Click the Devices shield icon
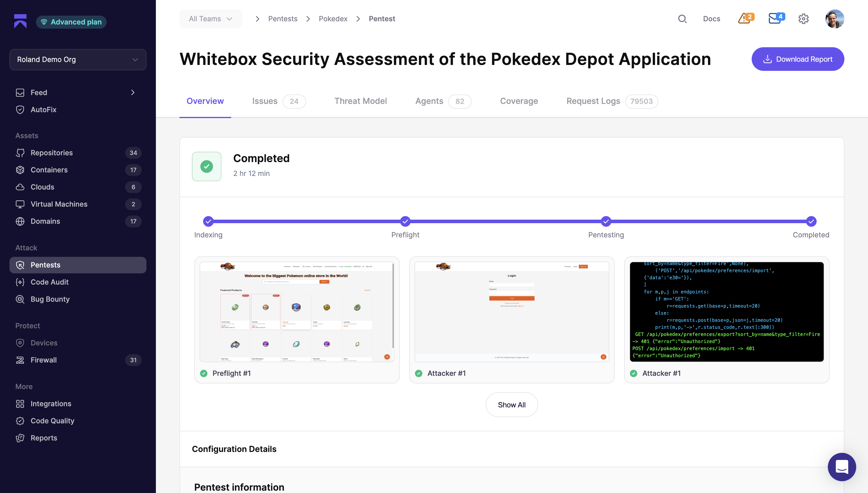 click(20, 343)
